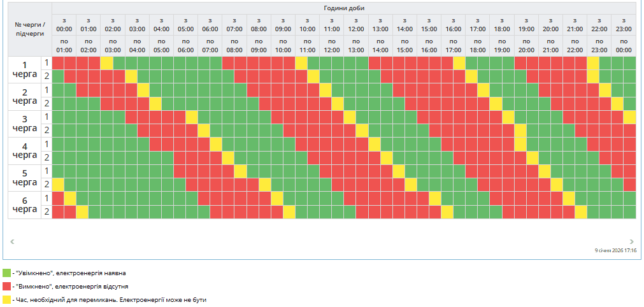Click the "№ черги / підчерги" header cell

click(x=30, y=29)
